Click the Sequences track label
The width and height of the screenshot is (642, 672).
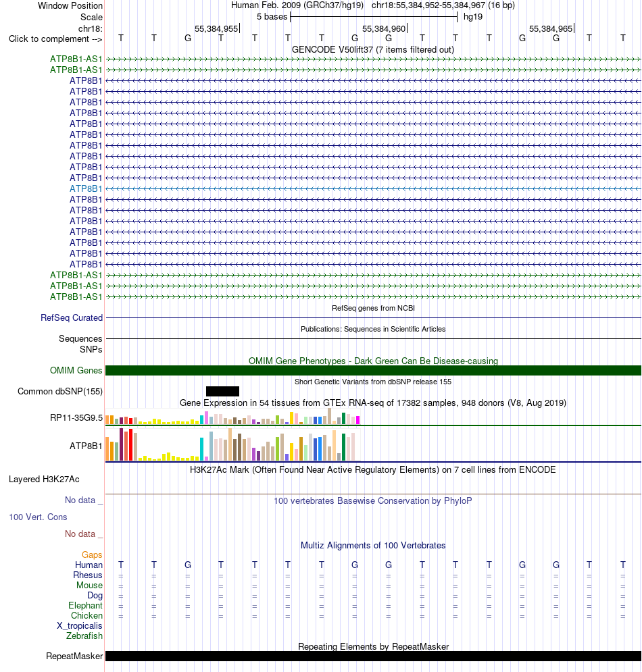coord(80,338)
